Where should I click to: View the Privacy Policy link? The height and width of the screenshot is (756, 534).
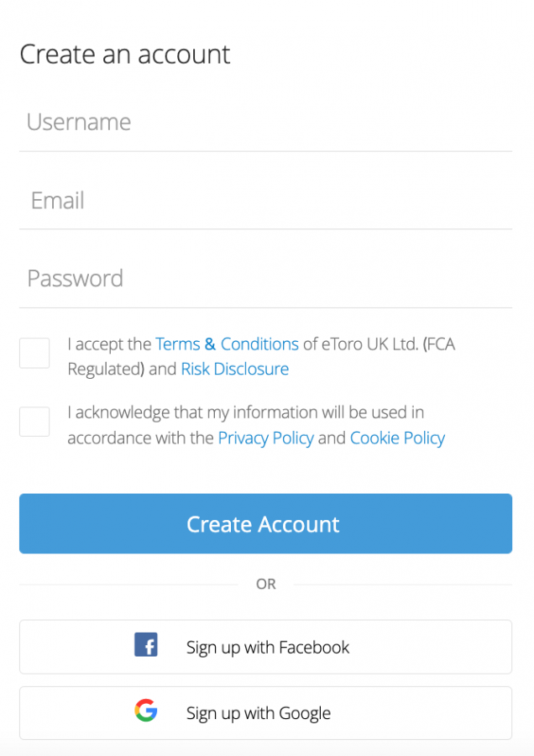click(x=265, y=438)
